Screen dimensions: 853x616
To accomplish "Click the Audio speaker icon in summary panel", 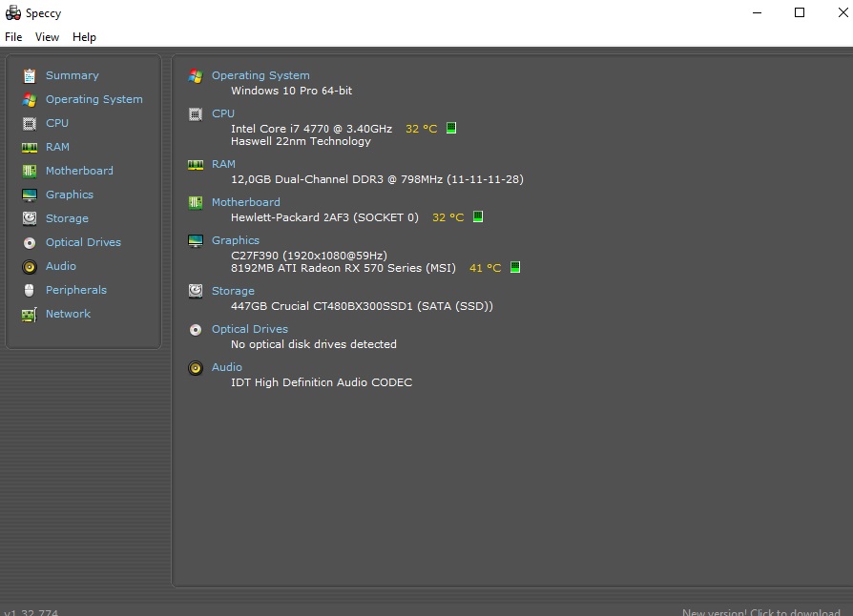I will 196,368.
